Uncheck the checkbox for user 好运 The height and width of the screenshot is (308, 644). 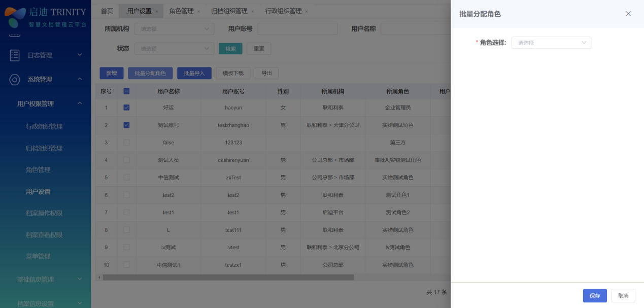tap(126, 108)
